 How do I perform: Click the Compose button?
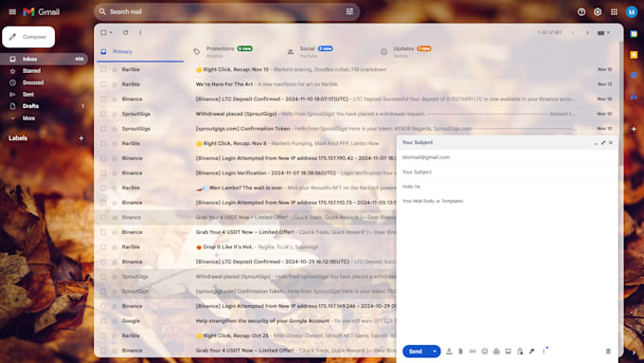28,37
